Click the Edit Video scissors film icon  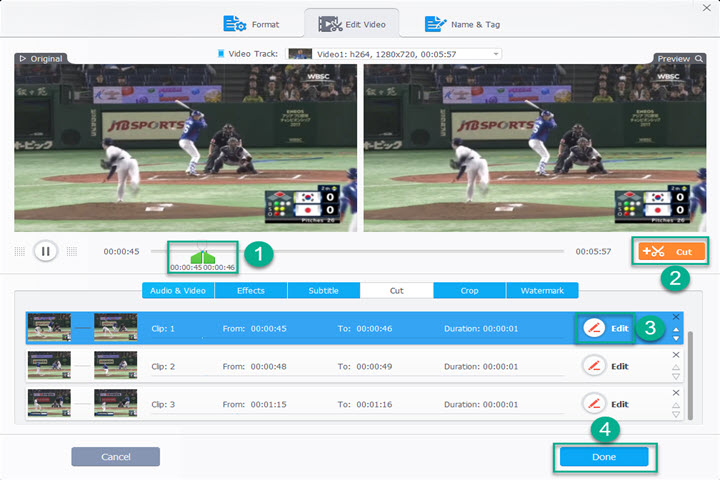330,24
